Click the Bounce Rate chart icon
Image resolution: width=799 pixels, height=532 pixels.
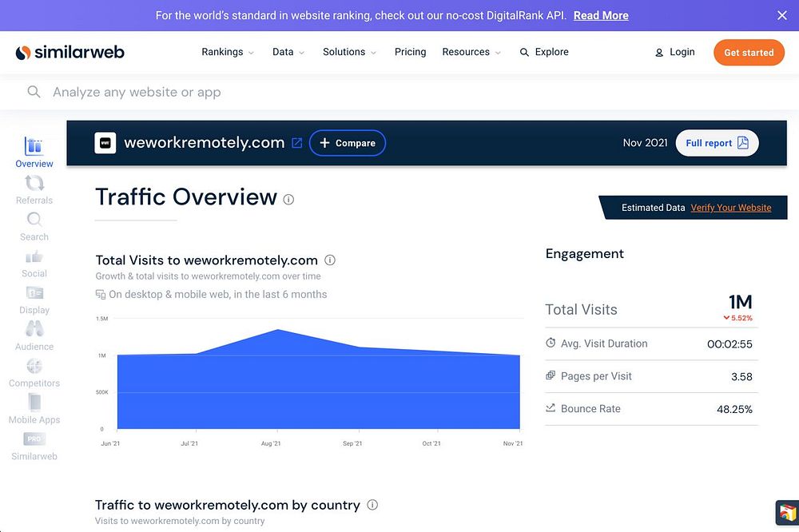coord(551,408)
